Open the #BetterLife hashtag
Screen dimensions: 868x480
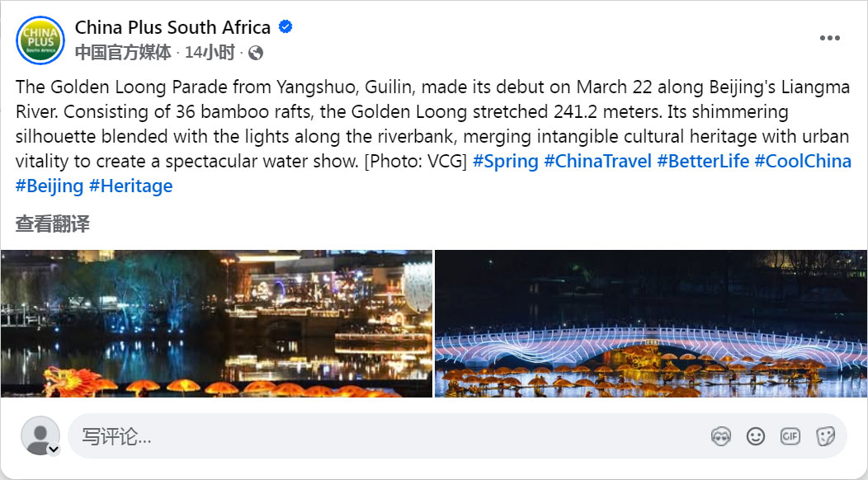[x=703, y=161]
